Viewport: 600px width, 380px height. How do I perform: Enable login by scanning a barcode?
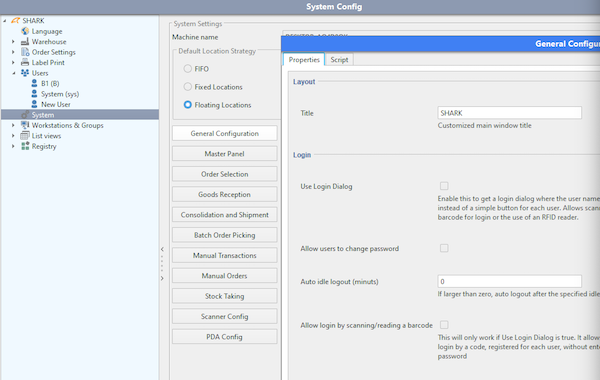(x=444, y=325)
